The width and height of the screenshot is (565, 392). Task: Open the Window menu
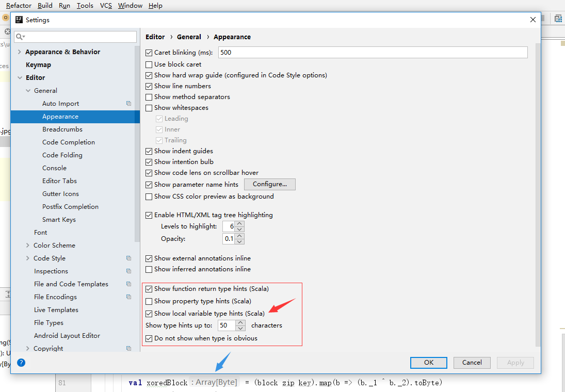(x=130, y=5)
